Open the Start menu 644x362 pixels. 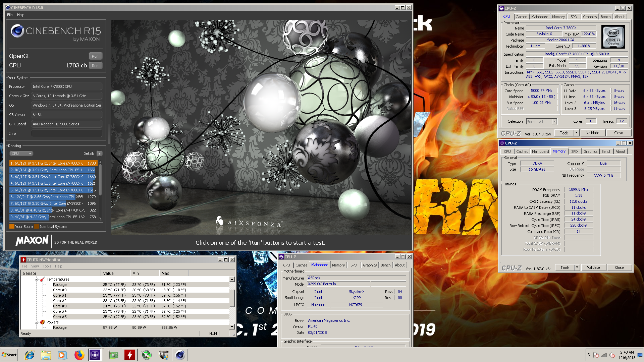click(9, 355)
